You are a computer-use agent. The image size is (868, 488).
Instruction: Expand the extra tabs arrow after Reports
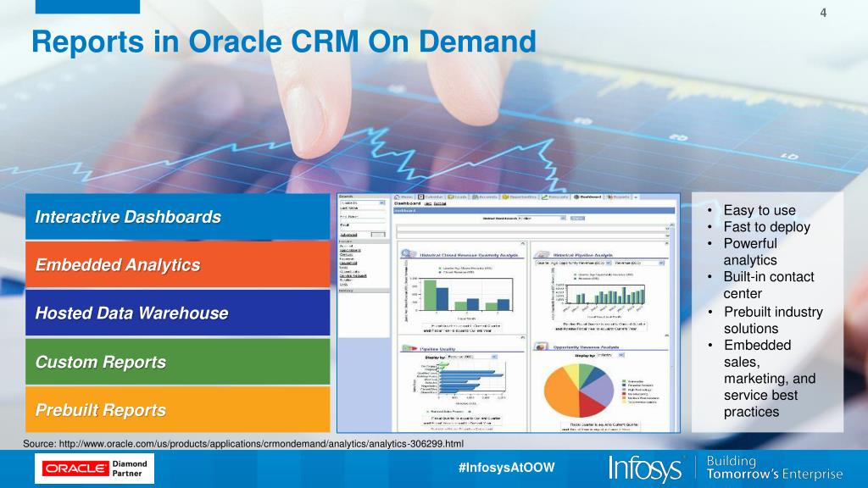(x=636, y=197)
